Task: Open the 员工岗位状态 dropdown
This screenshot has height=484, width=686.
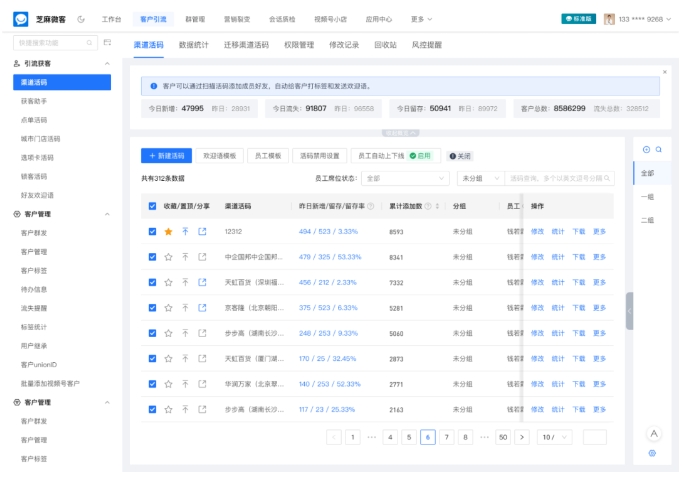Action: pyautogui.click(x=406, y=178)
